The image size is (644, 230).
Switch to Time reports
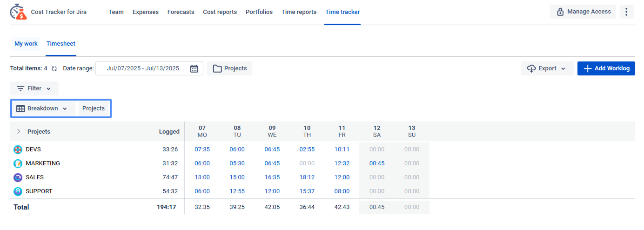[x=299, y=12]
